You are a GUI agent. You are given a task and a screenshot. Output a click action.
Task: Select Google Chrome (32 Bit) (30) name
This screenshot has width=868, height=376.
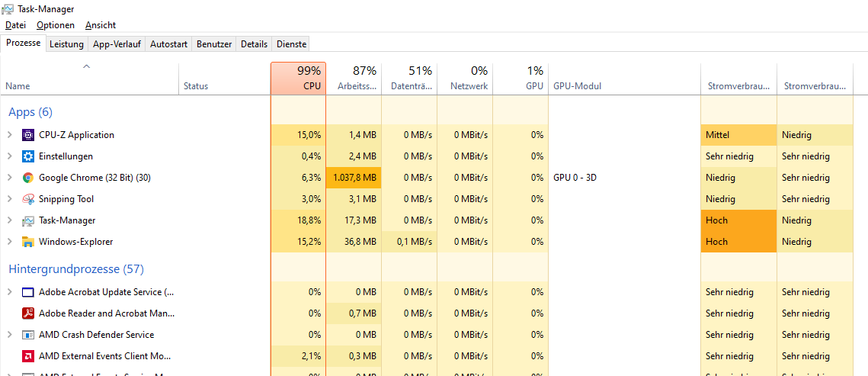click(x=94, y=178)
